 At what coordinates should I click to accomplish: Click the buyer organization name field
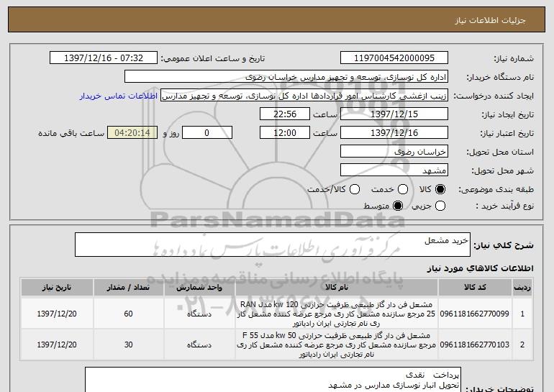(x=286, y=77)
